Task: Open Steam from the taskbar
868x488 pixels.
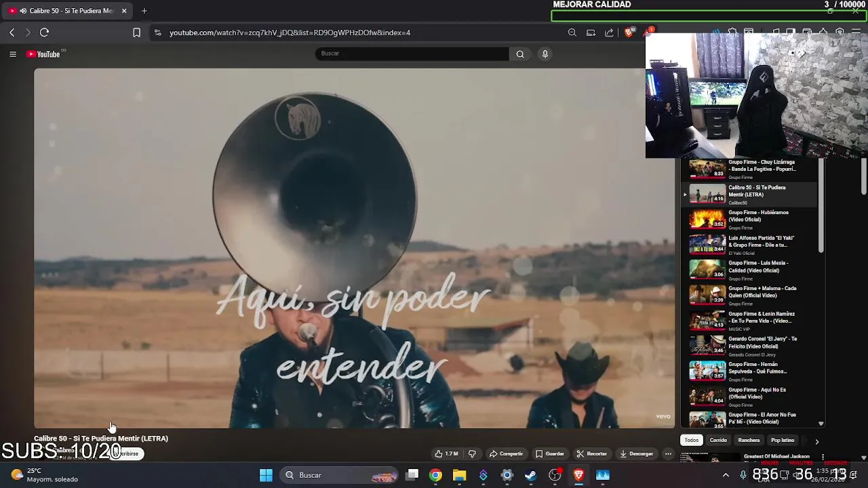Action: click(x=530, y=475)
